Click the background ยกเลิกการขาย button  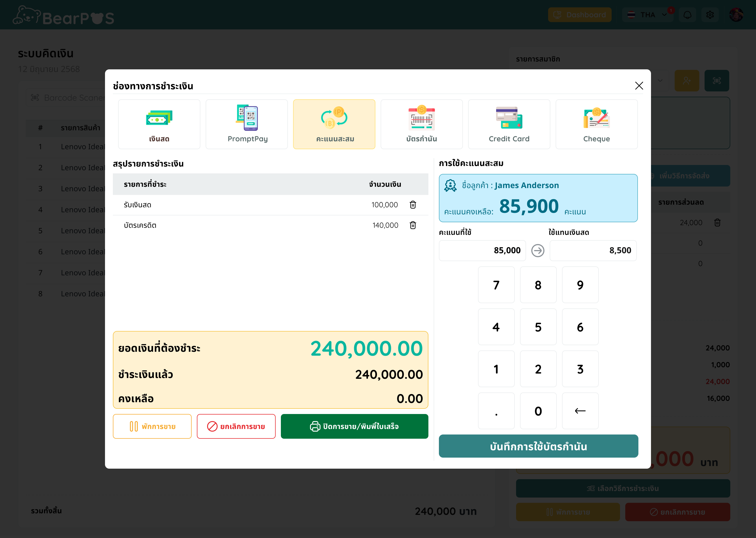coord(678,512)
